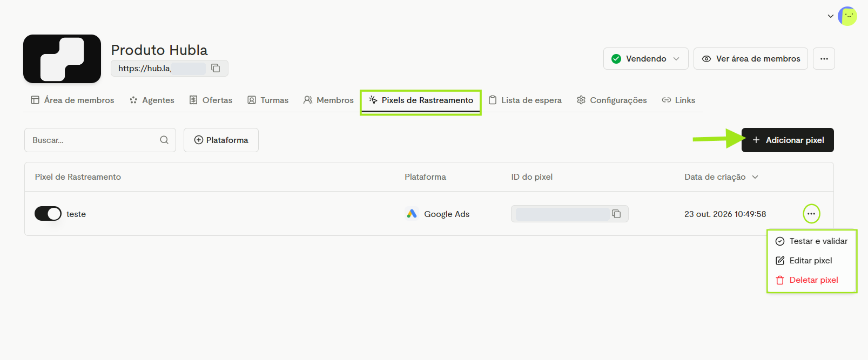The width and height of the screenshot is (868, 360).
Task: Click the ID do pixel column header
Action: [532, 177]
